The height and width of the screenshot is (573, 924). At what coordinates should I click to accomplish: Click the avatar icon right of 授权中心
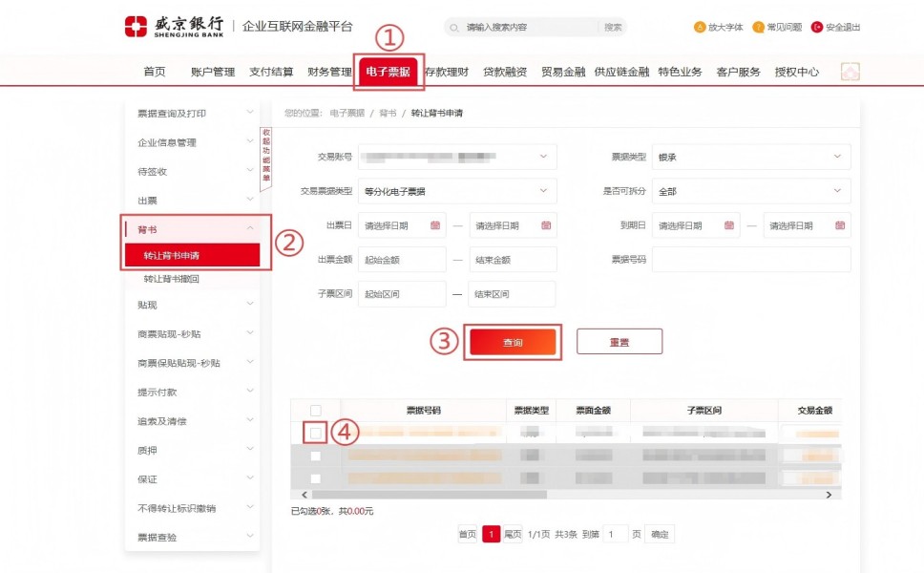[x=850, y=72]
